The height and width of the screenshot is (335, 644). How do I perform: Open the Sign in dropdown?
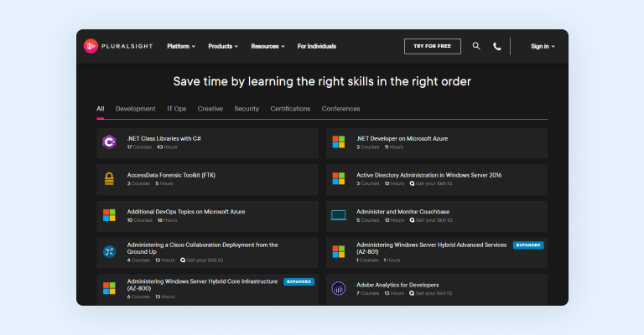tap(543, 46)
